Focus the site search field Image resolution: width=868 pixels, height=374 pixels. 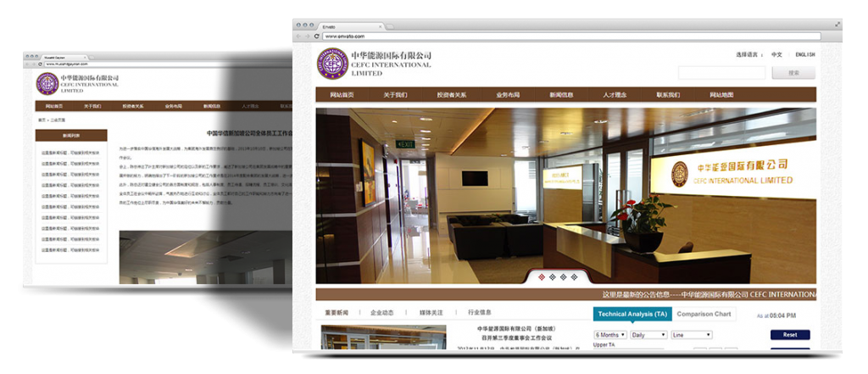pyautogui.click(x=722, y=73)
